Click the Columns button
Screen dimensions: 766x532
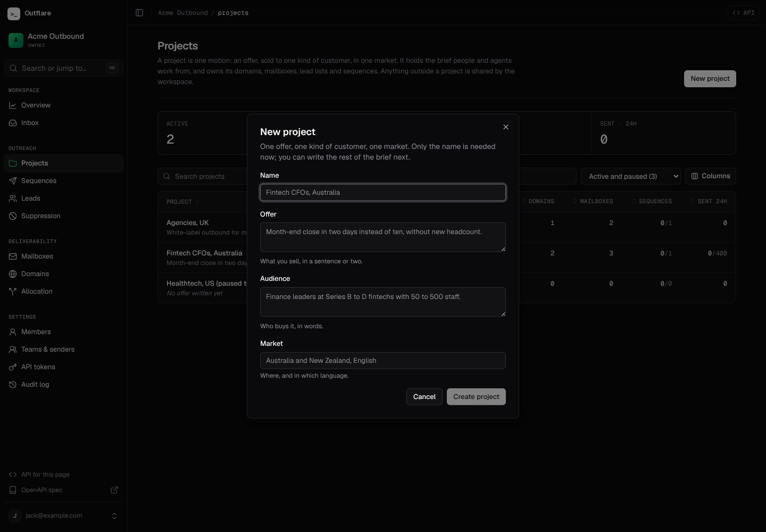(711, 176)
